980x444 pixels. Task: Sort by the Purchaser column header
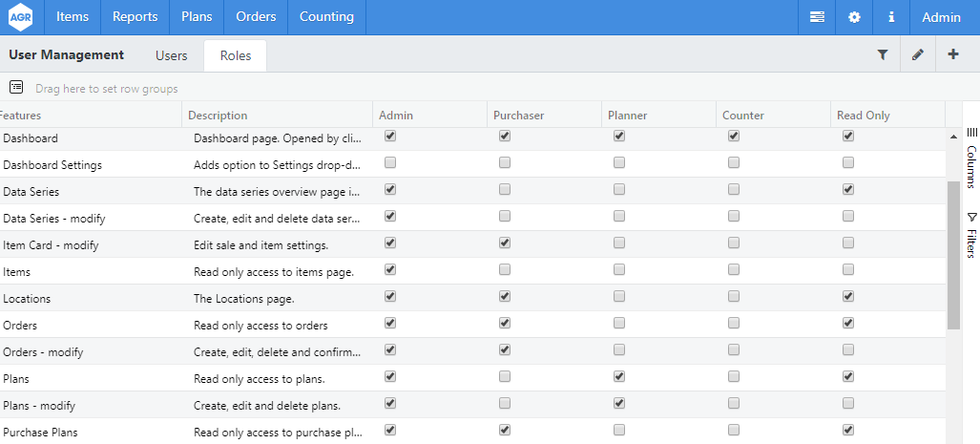518,116
